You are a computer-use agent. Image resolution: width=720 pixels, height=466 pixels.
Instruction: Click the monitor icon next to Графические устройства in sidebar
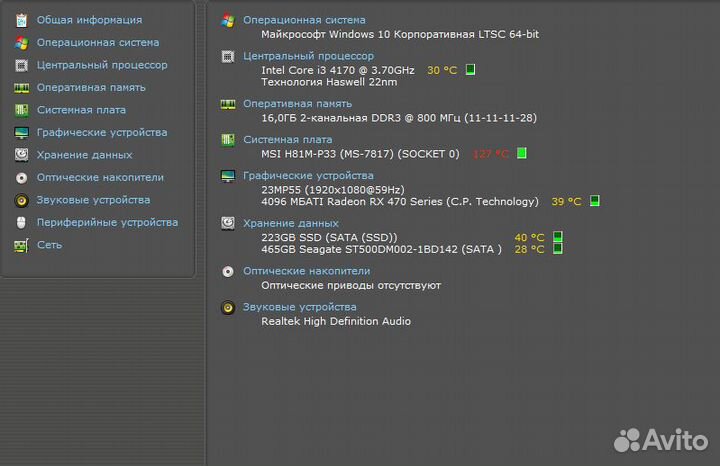21,133
